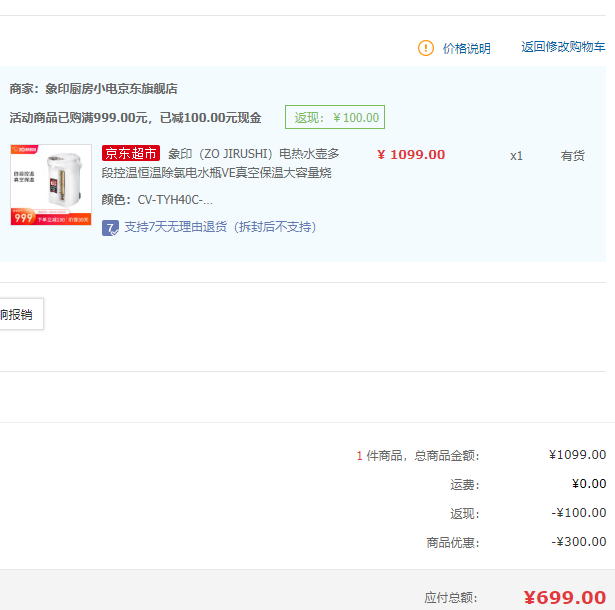This screenshot has height=610, width=615.
Task: Click the color spec CV-TYH40C-...
Action: click(175, 200)
